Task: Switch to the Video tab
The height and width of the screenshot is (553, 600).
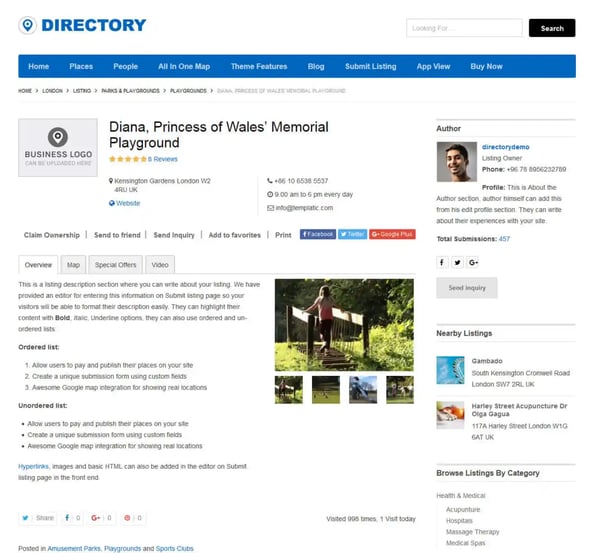Action: pyautogui.click(x=160, y=265)
